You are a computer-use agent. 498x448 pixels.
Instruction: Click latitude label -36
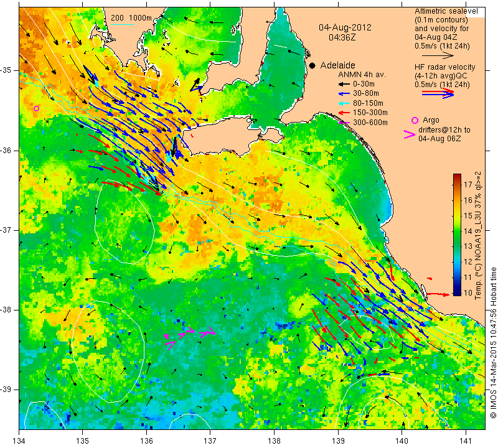pyautogui.click(x=6, y=151)
